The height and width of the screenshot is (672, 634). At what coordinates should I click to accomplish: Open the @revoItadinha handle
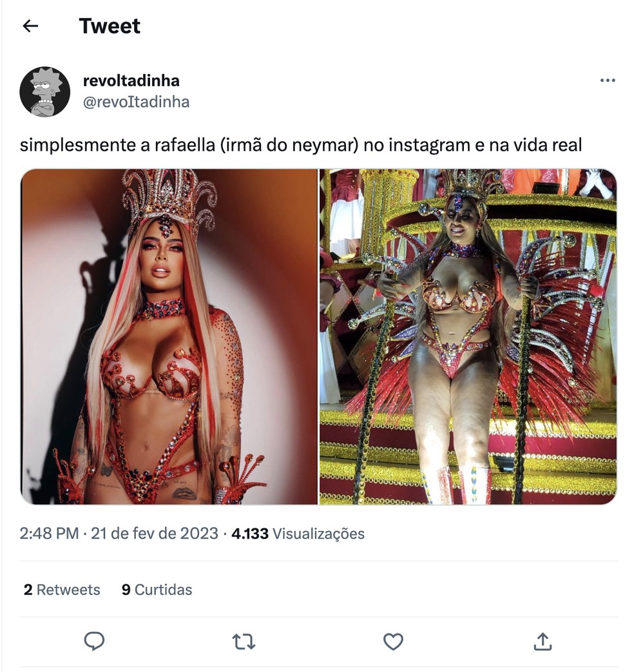pyautogui.click(x=135, y=101)
